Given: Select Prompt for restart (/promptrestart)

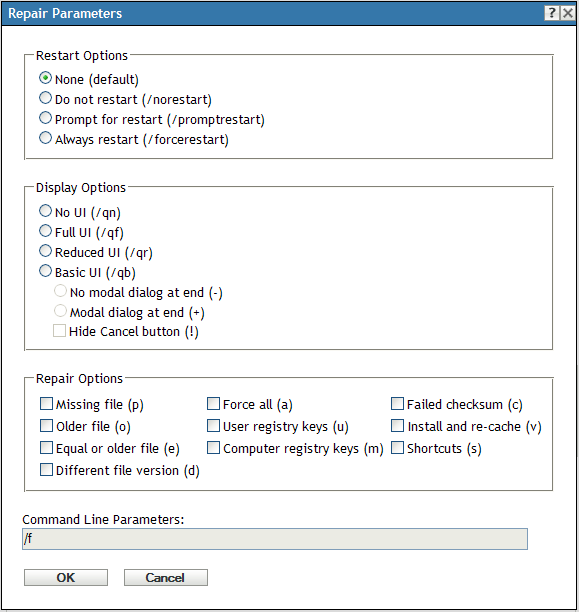Looking at the screenshot, I should tap(45, 118).
